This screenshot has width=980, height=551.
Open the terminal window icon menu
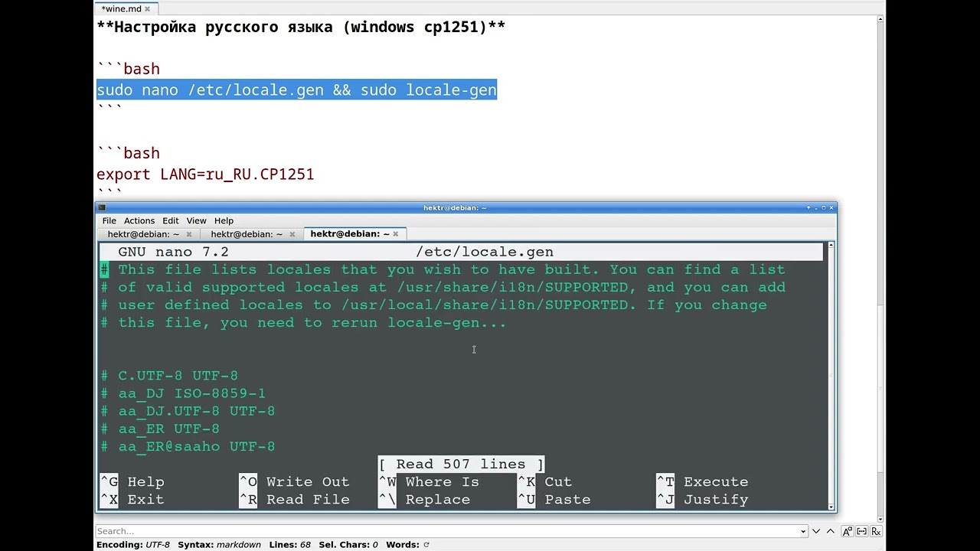[102, 207]
